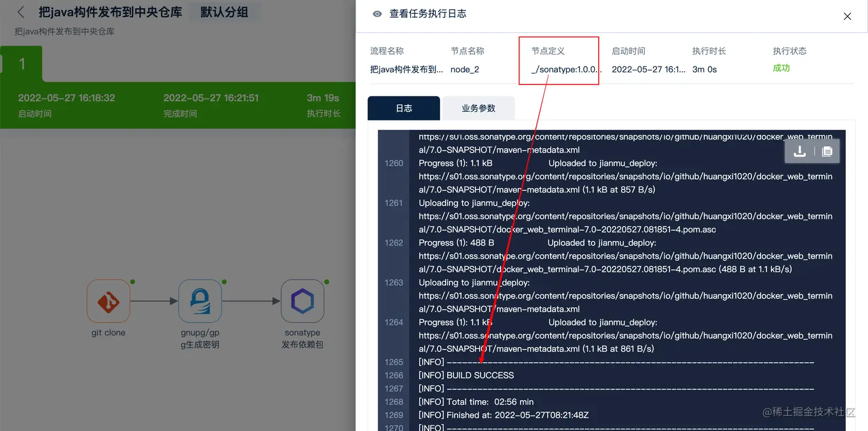Click the start time 2022-05-27 16:18:32
The image size is (868, 431).
tap(67, 98)
